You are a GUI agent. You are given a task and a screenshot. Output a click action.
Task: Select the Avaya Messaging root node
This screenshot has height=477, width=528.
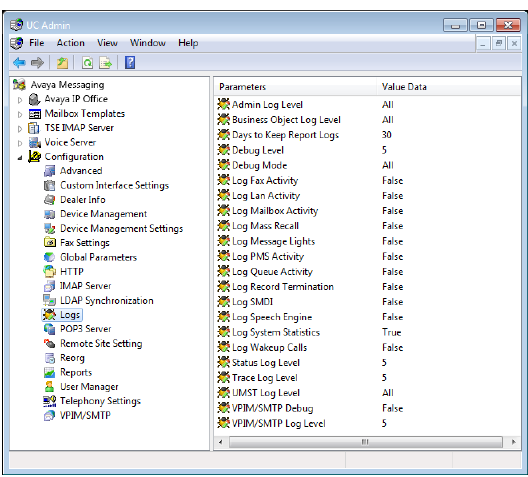click(67, 85)
